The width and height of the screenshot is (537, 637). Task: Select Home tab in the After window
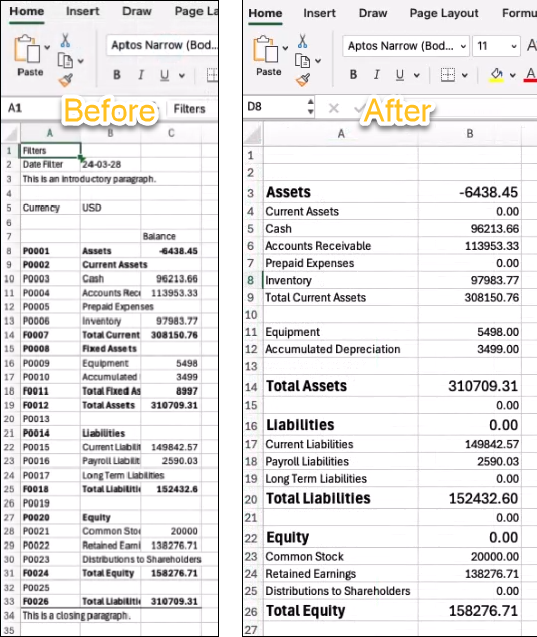(x=265, y=13)
